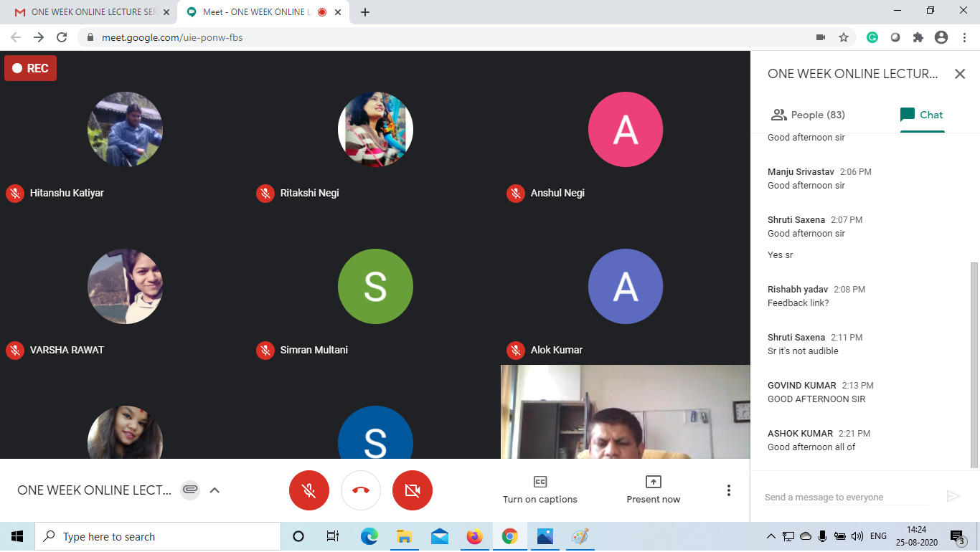
Task: Turn on captions
Action: (x=540, y=490)
